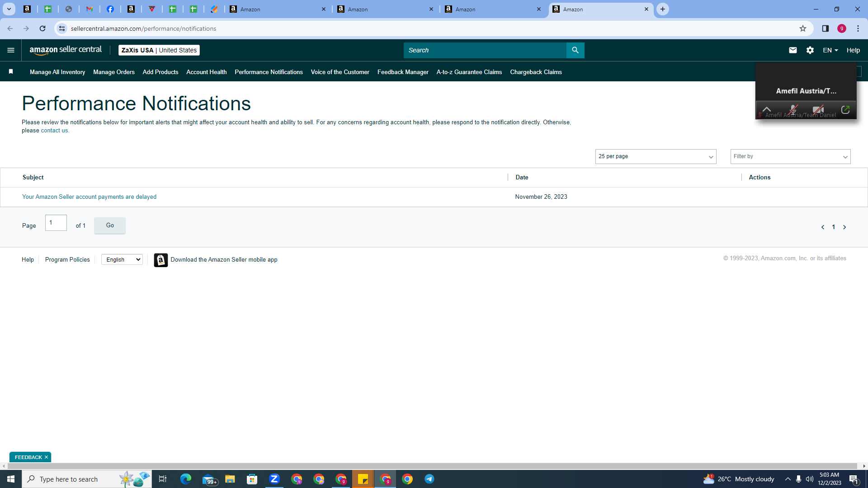Open the tab search dropdown arrow

coord(9,9)
